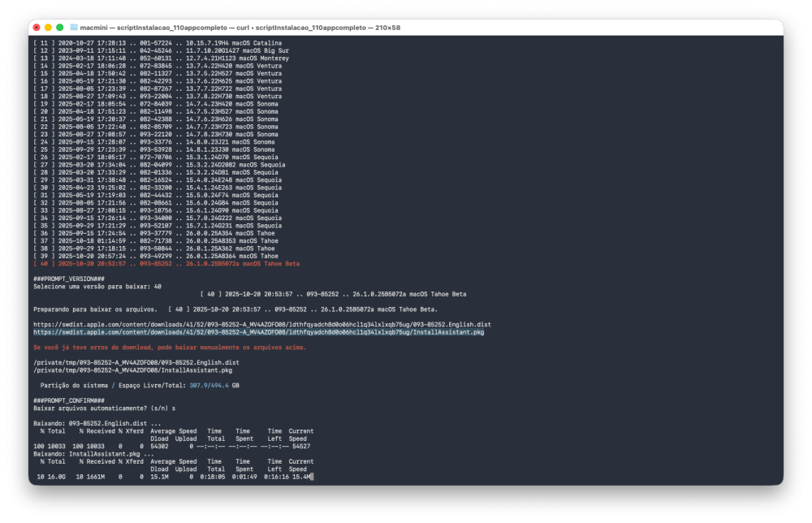
Task: Click 'Selecione uma versão para baixar: 40' prompt
Action: coord(97,287)
